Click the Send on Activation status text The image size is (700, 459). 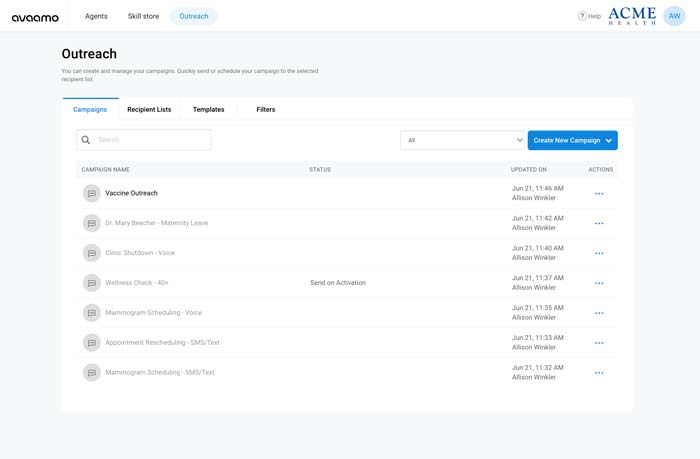(x=338, y=283)
